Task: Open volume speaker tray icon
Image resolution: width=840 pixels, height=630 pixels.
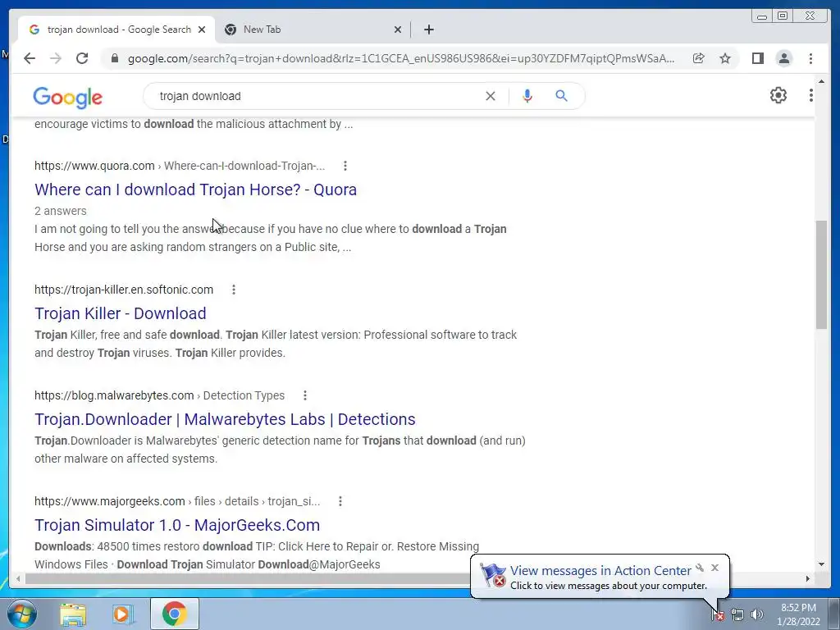Action: coord(756,614)
